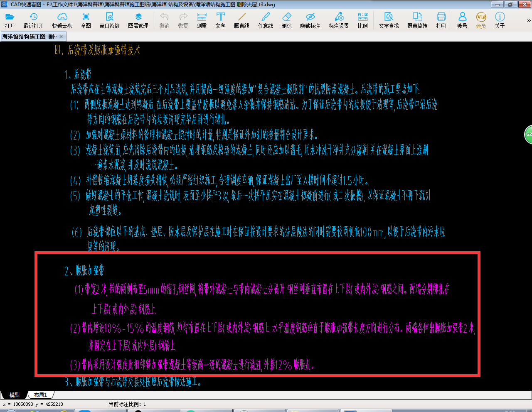Open the 会员 VIP membership icon
Screen dimensions: 532x412
pos(481,20)
